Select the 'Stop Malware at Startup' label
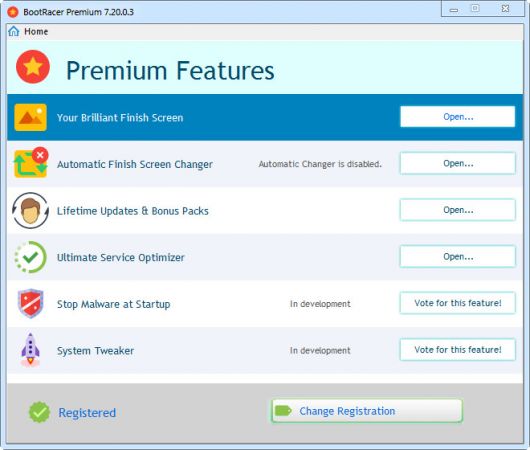 (114, 304)
